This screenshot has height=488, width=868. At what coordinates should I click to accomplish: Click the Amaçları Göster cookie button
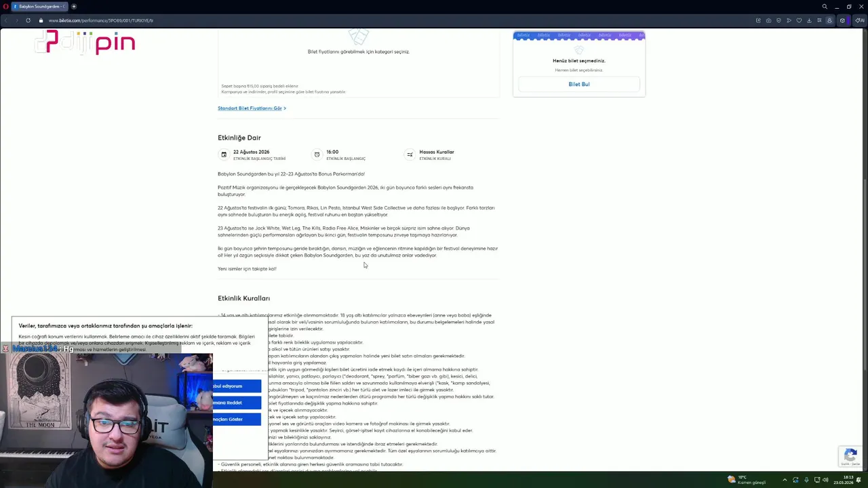click(x=237, y=419)
